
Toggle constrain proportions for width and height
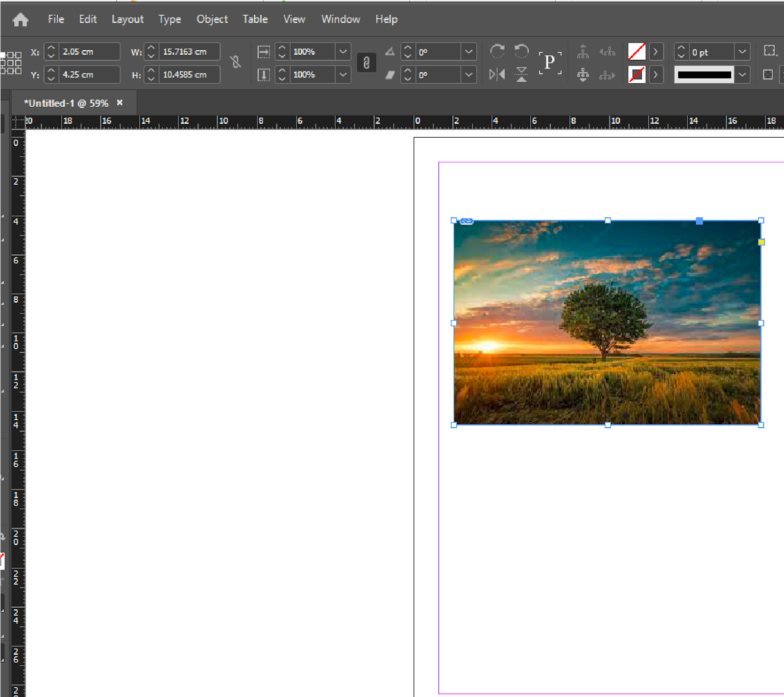coord(236,62)
